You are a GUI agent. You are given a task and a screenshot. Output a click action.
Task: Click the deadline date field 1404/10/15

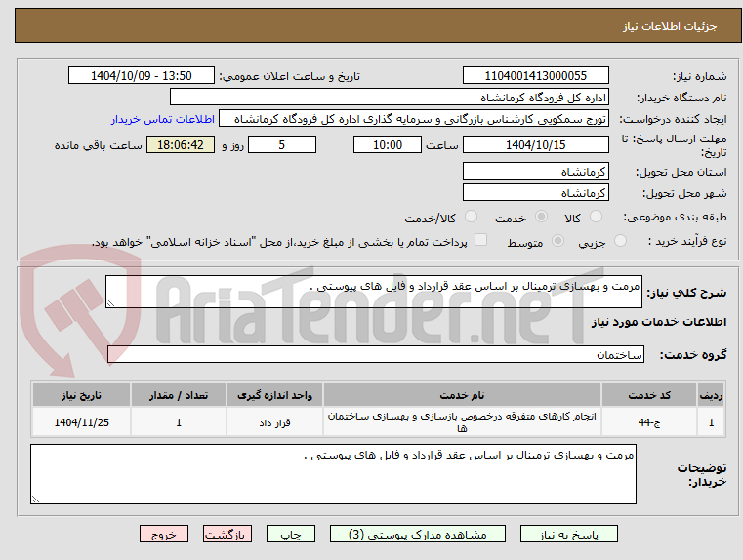pyautogui.click(x=535, y=144)
